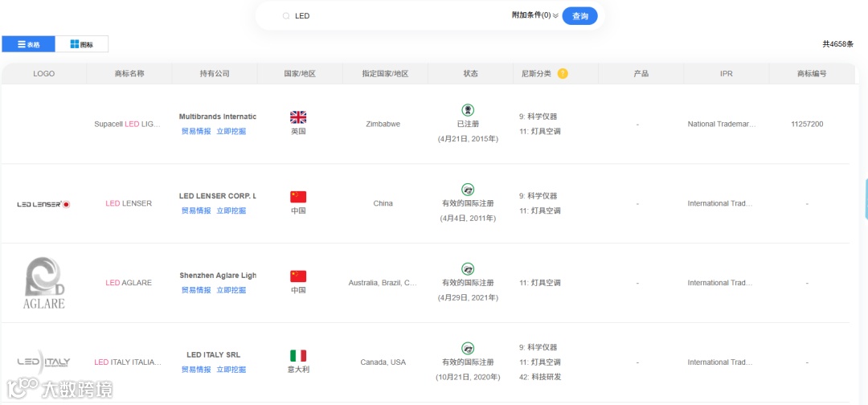Open 贸易情报 for Shenzhen Aglare
The height and width of the screenshot is (405, 868).
pyautogui.click(x=196, y=290)
